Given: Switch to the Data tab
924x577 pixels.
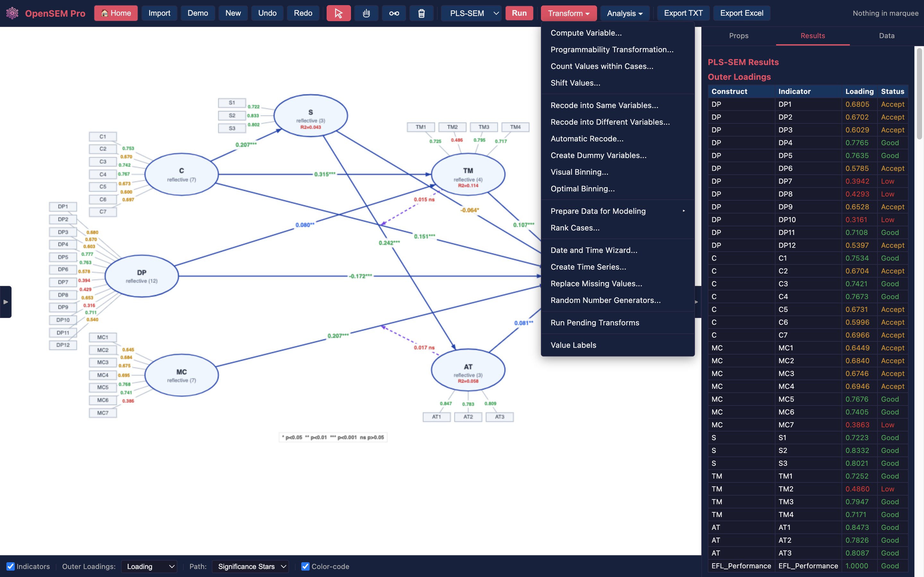Looking at the screenshot, I should pos(886,36).
